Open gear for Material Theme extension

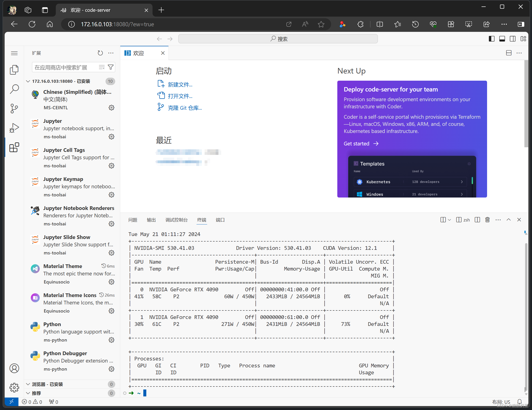coord(111,282)
